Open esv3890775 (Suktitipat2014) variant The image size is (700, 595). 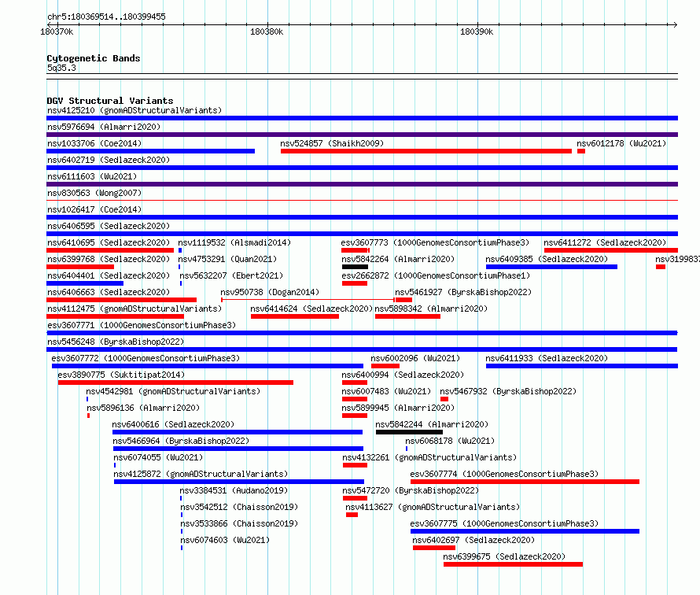[x=121, y=375]
